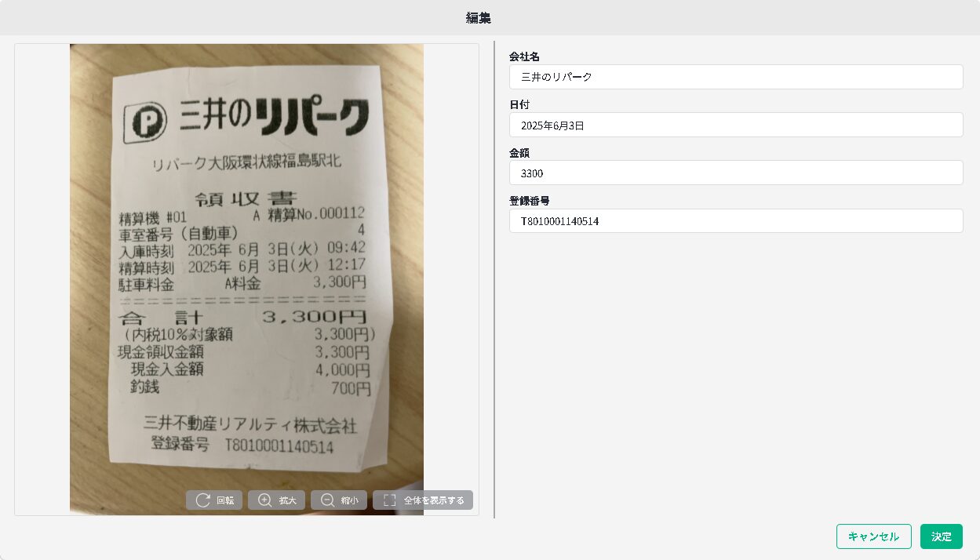Click the 合計 3,300円 line on receipt
The height and width of the screenshot is (560, 980).
click(243, 318)
